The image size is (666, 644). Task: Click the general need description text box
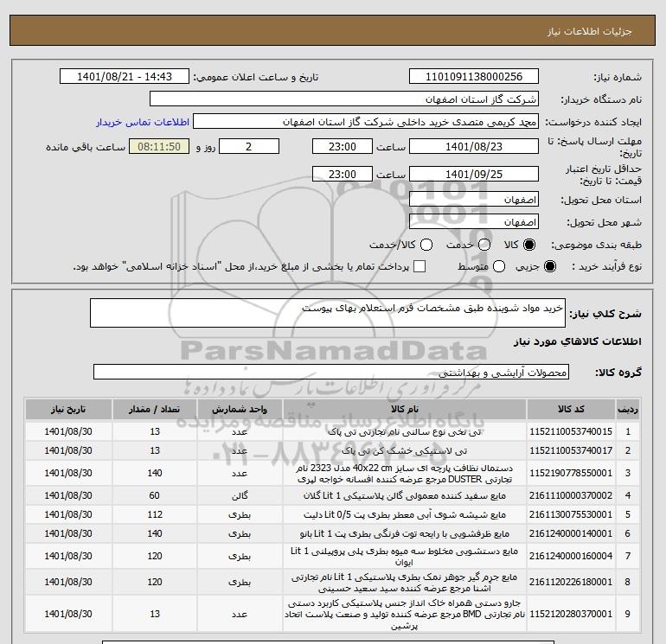pyautogui.click(x=328, y=313)
